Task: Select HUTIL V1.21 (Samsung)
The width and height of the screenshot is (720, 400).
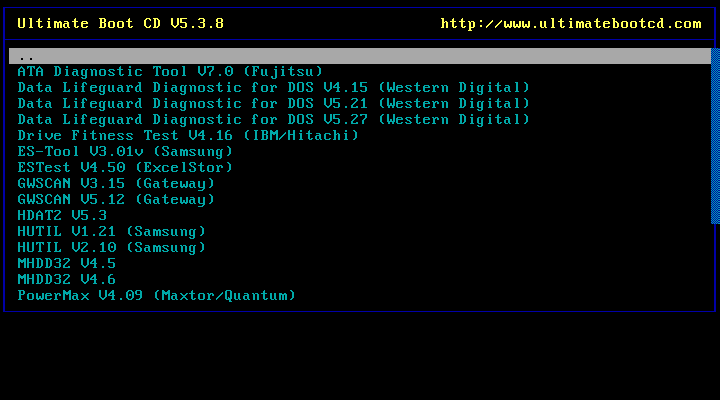Action: [x=111, y=231]
